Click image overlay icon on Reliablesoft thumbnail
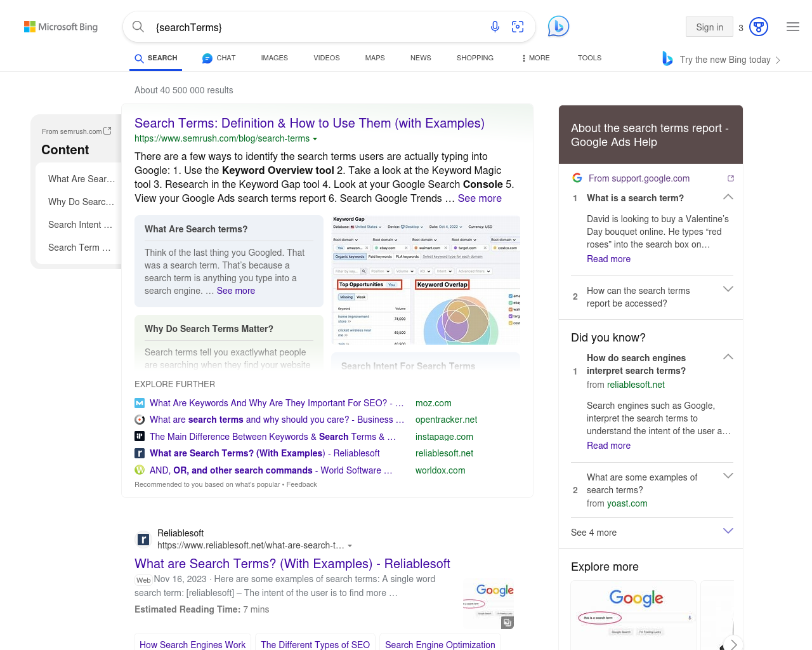Screen dimensions: 812x650 point(507,623)
